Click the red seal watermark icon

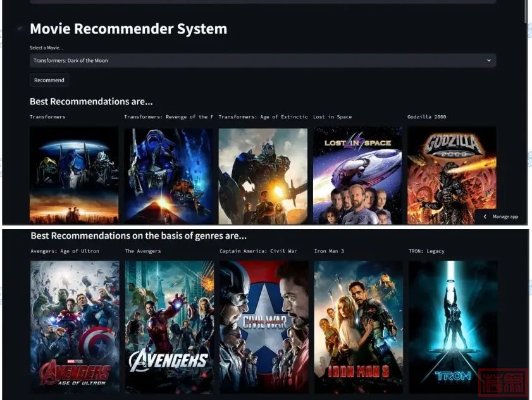point(504,383)
